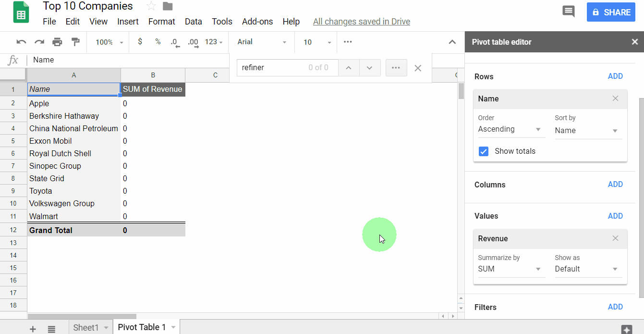Viewport: 644px width, 334px height.
Task: Format as currency with dollar icon
Action: [140, 42]
